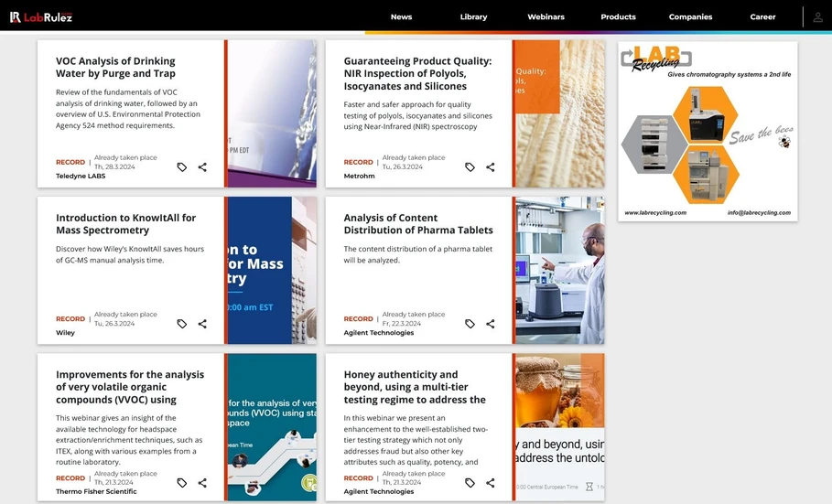Click Teledyne LABS company name
The image size is (832, 504).
[81, 177]
